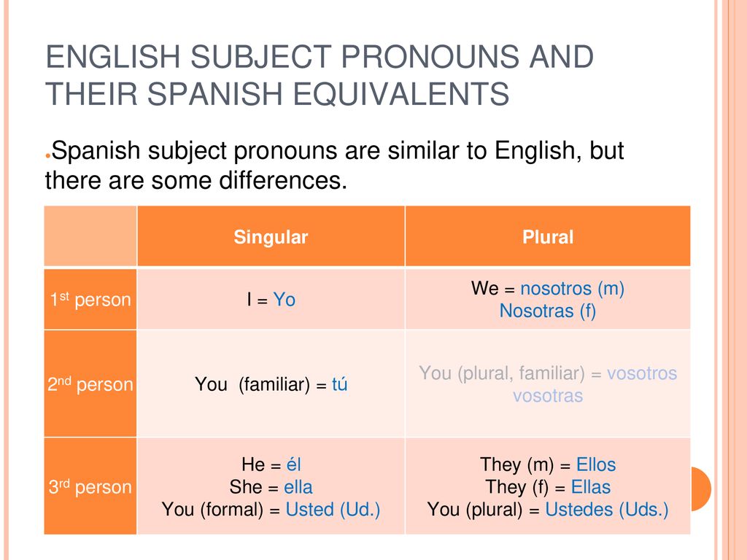
Task: Click the faded 'vosotras' text
Action: click(548, 395)
